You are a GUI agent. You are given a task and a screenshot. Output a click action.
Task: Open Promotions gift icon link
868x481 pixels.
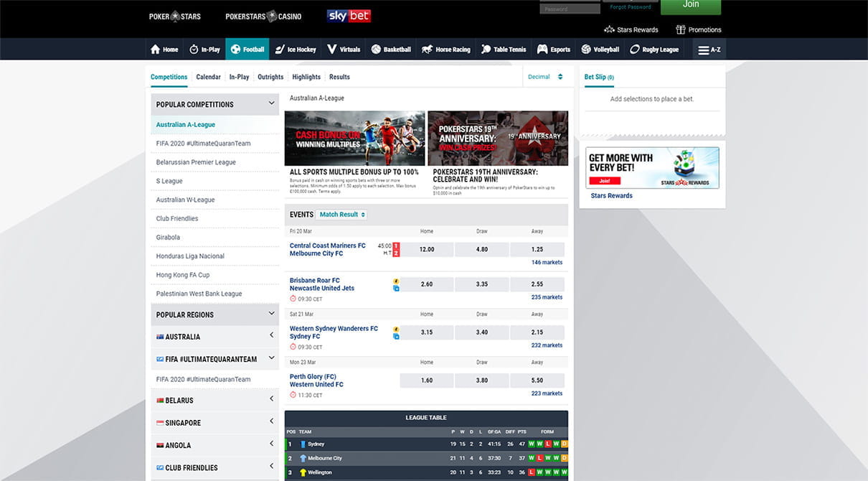[x=699, y=29]
